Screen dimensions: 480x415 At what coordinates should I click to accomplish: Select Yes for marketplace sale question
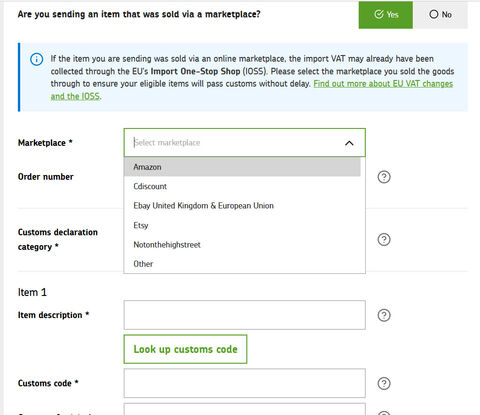coord(386,15)
